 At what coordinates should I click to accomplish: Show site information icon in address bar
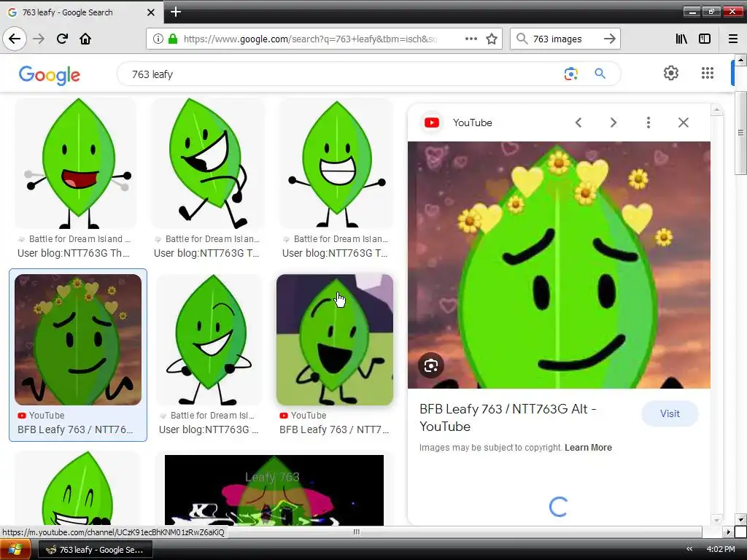coord(158,39)
